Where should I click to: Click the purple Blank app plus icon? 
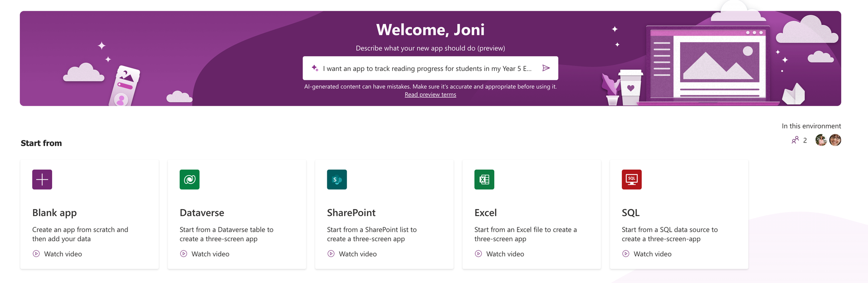click(42, 180)
